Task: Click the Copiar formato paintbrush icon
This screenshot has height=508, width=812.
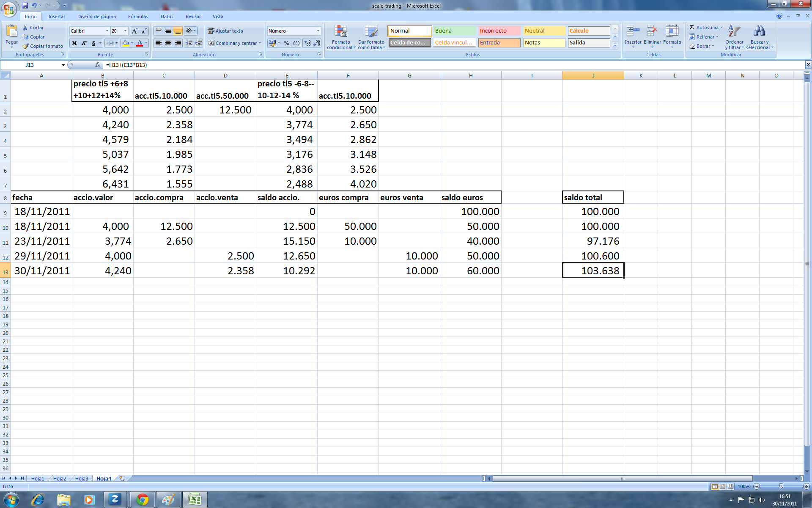Action: [x=25, y=46]
